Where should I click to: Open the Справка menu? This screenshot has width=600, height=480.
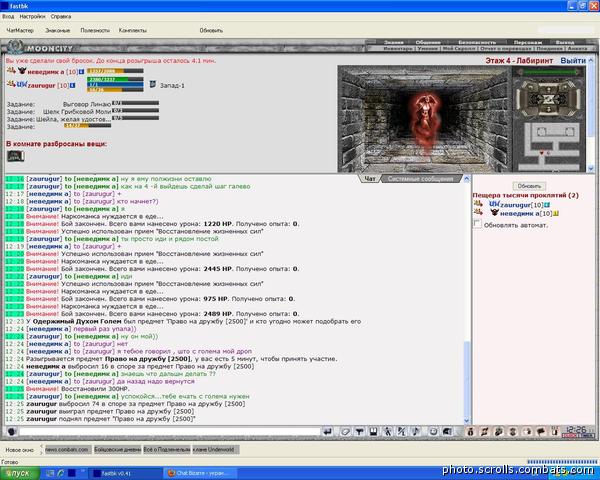click(61, 16)
